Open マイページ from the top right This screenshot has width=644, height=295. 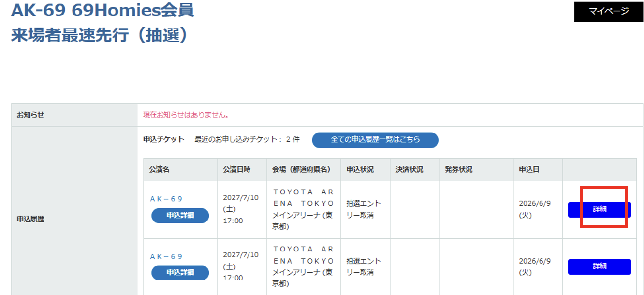[608, 12]
